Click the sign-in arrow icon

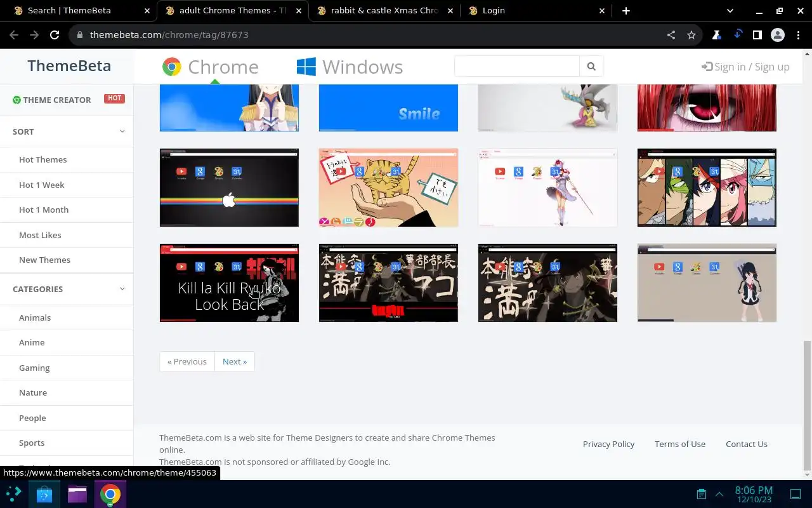[707, 67]
